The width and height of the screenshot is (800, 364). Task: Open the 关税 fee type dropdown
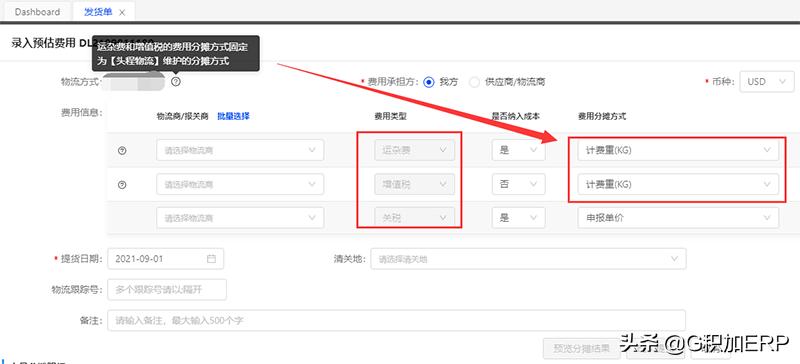coord(414,218)
